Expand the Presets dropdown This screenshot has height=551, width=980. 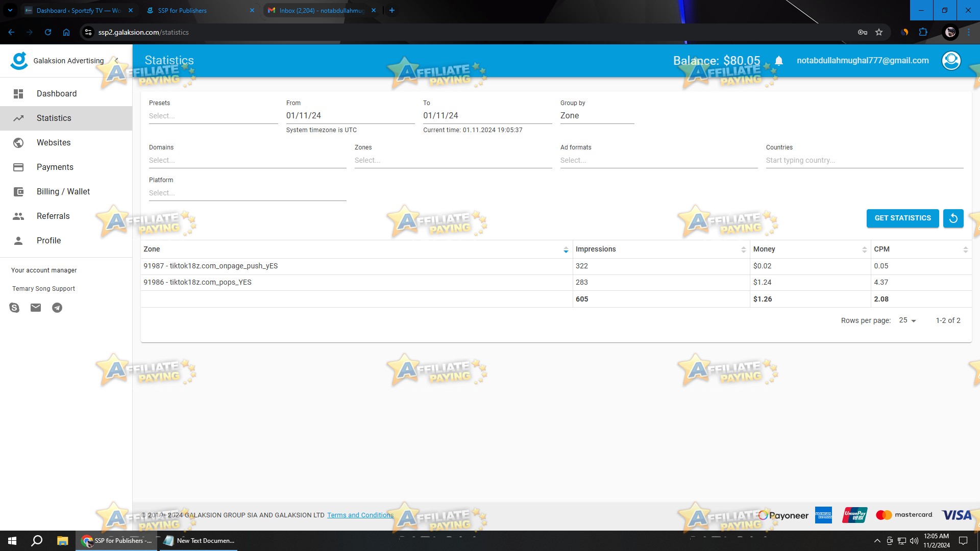(213, 116)
